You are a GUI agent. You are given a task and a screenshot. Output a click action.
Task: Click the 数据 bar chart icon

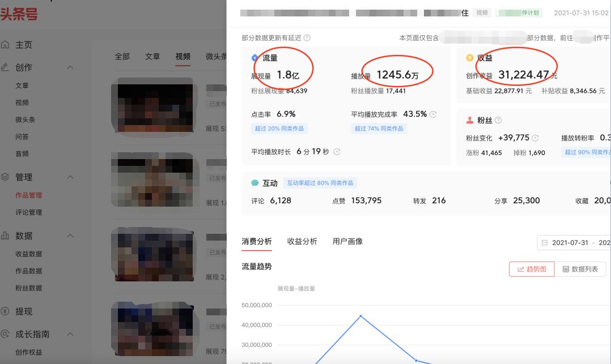coord(5,235)
